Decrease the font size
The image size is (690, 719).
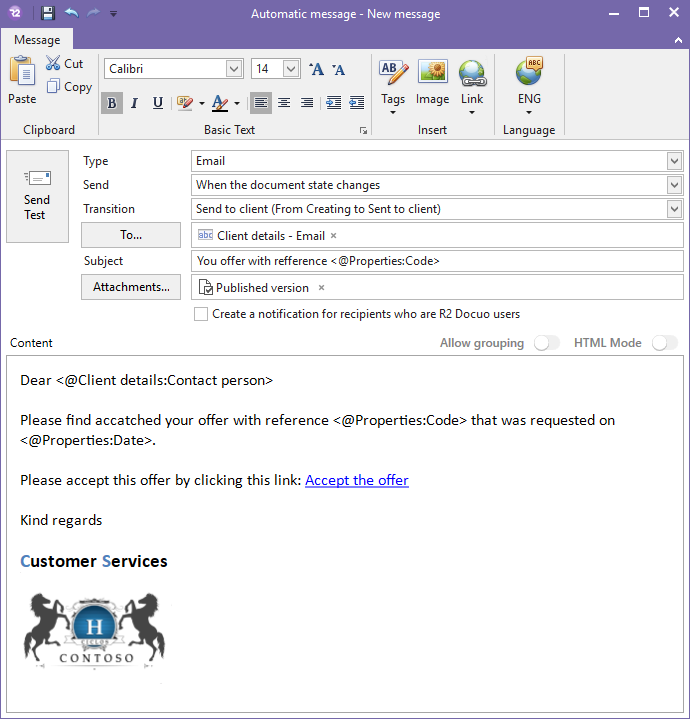pos(338,69)
